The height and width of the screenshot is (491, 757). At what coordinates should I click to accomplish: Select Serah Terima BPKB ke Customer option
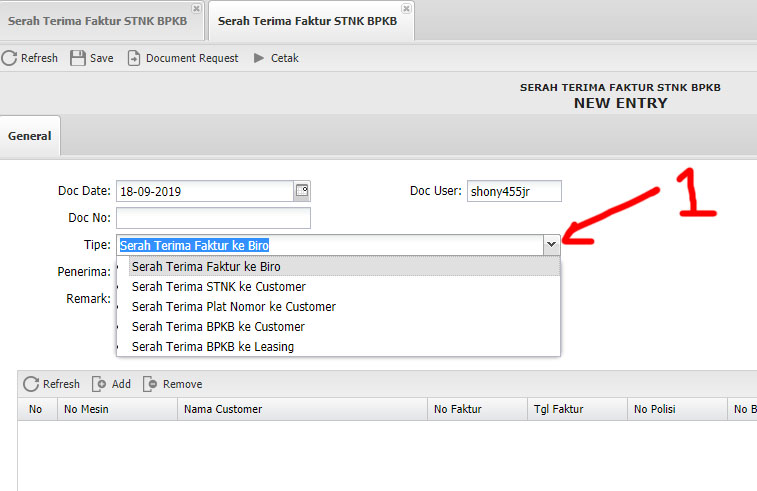click(218, 327)
